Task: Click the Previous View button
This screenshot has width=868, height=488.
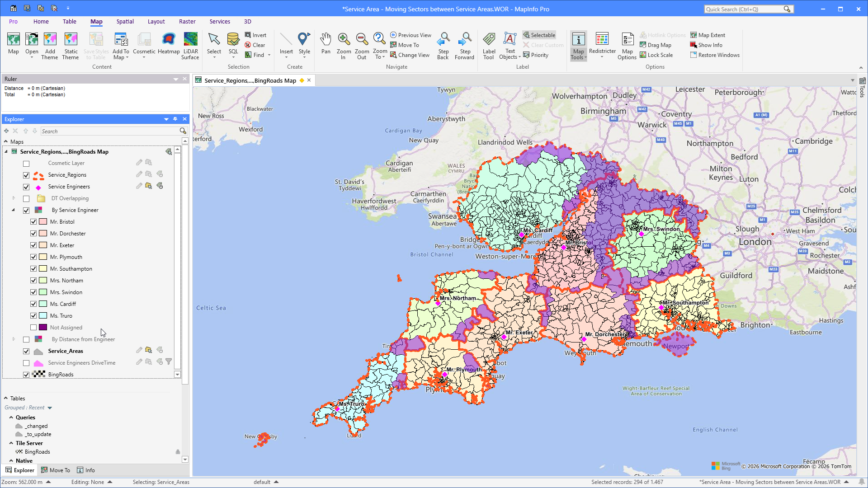Action: tap(410, 35)
